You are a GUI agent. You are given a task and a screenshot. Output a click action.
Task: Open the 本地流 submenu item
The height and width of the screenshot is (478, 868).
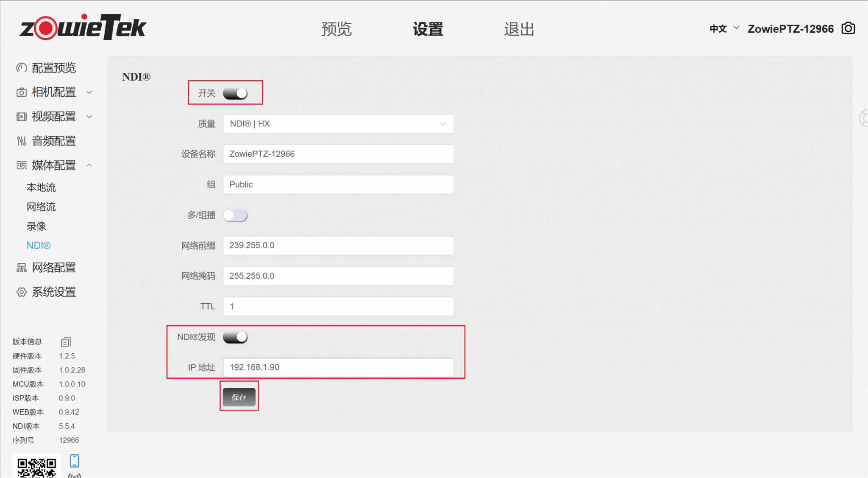[x=41, y=187]
